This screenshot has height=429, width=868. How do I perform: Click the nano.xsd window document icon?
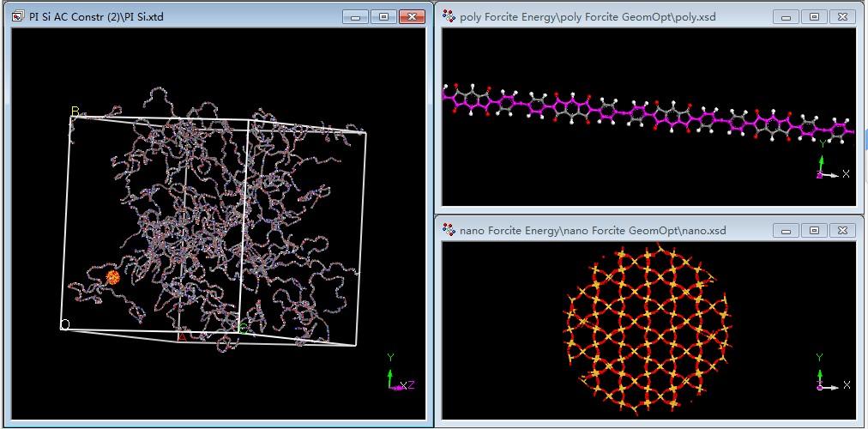pyautogui.click(x=449, y=230)
